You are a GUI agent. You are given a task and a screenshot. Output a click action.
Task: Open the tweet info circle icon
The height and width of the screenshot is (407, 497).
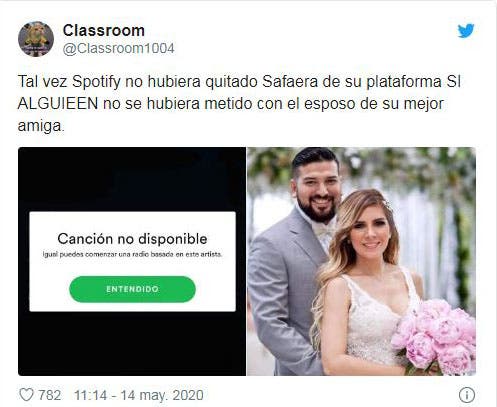pyautogui.click(x=467, y=395)
